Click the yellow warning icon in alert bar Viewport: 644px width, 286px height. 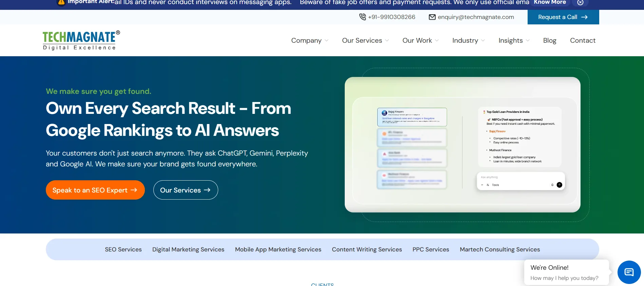tap(61, 2)
